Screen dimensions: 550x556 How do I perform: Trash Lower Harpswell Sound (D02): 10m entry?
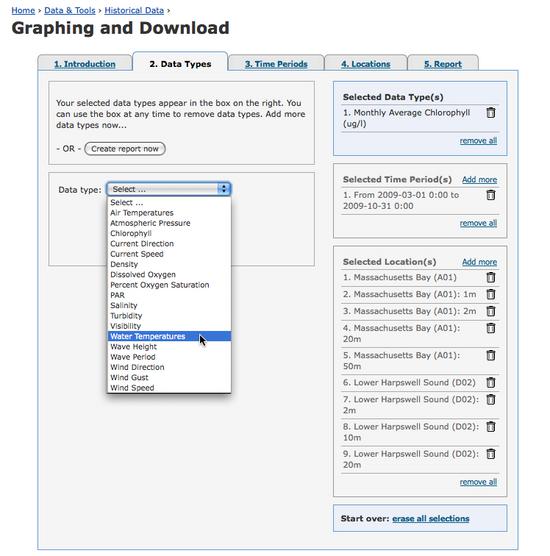491,426
